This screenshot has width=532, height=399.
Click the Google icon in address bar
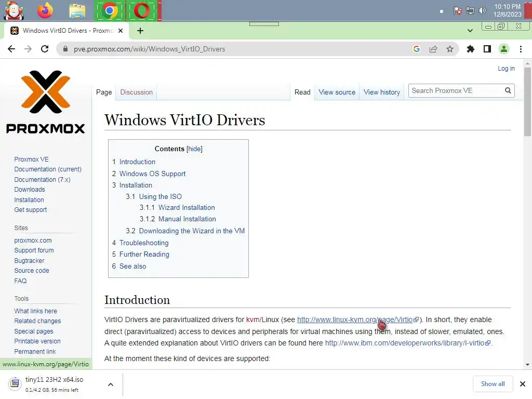click(417, 49)
